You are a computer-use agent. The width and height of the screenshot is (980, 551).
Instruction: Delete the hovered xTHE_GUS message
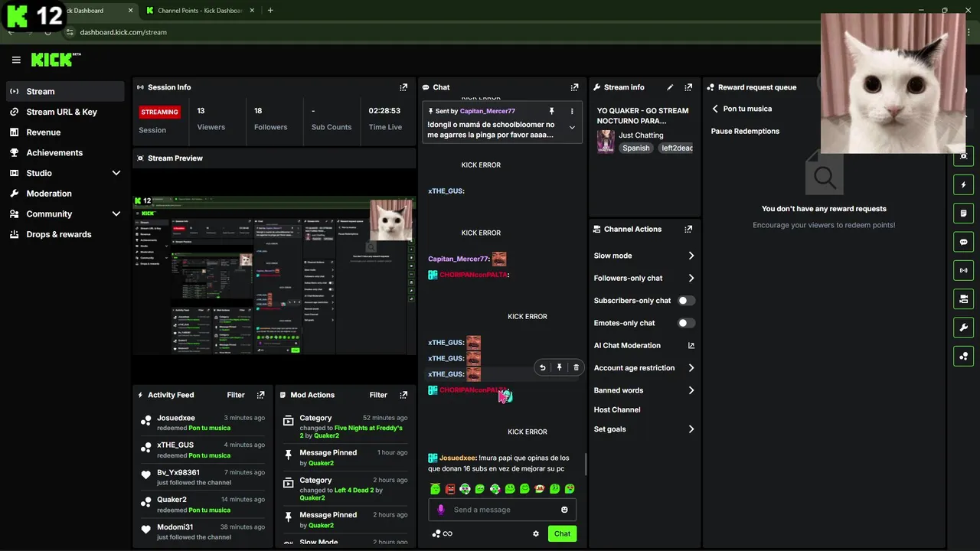[x=577, y=368]
